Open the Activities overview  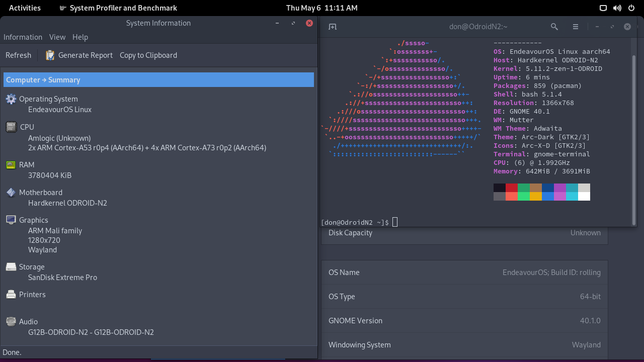(25, 8)
